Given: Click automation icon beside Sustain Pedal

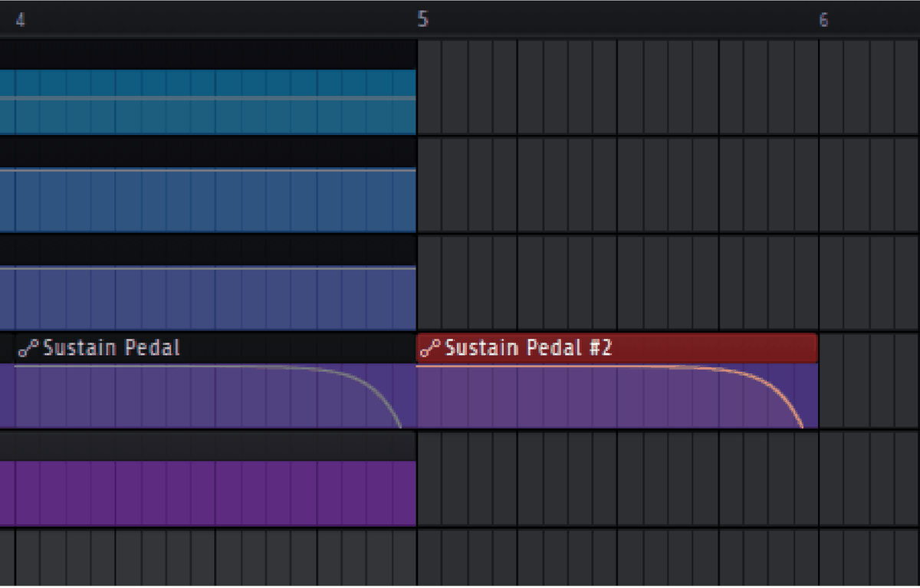Looking at the screenshot, I should tap(28, 349).
